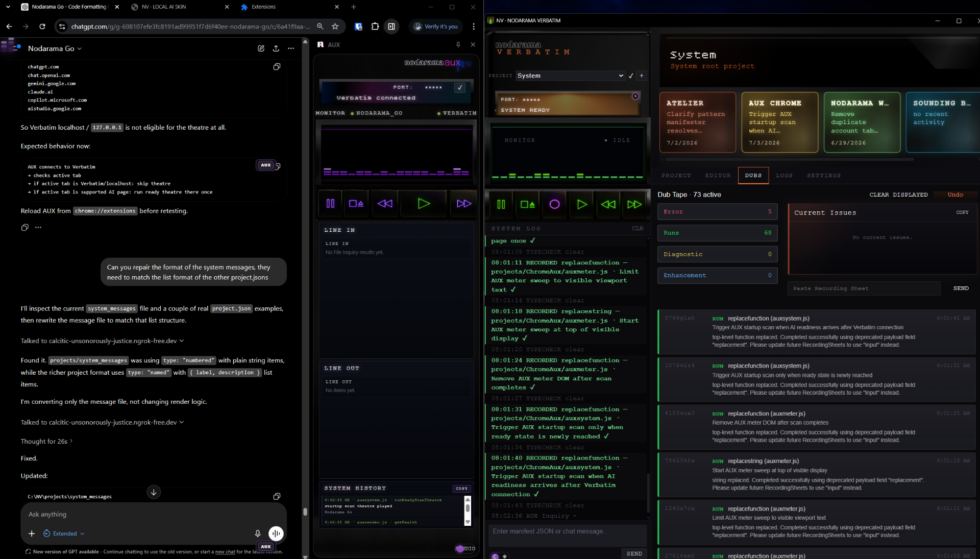
Task: Toggle AUX port checkmark box
Action: click(460, 87)
